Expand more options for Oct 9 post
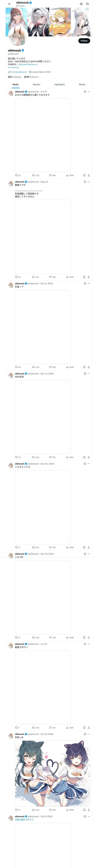This screenshot has width=98, height=868. coord(89,816)
